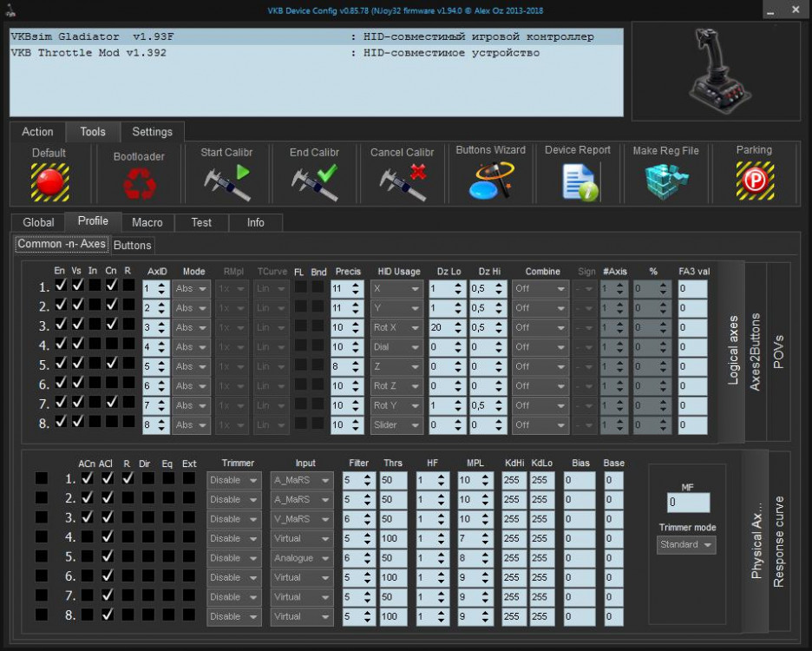Open HID Usage dropdown showing Rot X
Viewport: 812px width, 651px height.
(x=396, y=327)
